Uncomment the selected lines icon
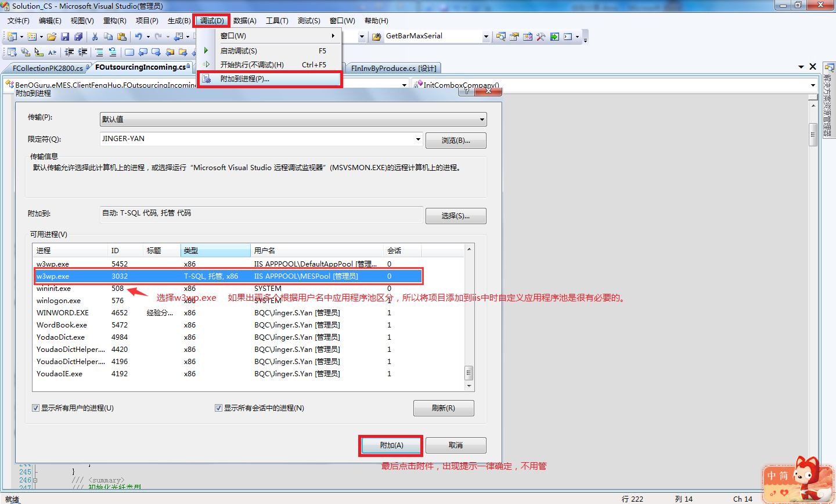 click(113, 52)
